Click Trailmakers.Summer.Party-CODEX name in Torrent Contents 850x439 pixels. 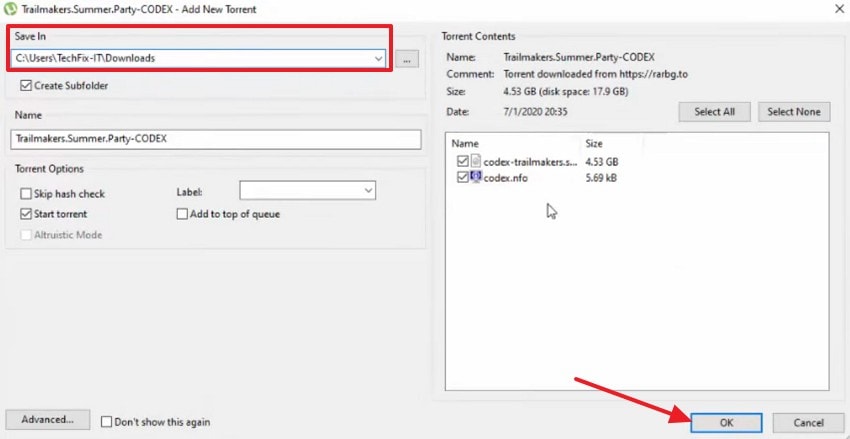click(579, 57)
